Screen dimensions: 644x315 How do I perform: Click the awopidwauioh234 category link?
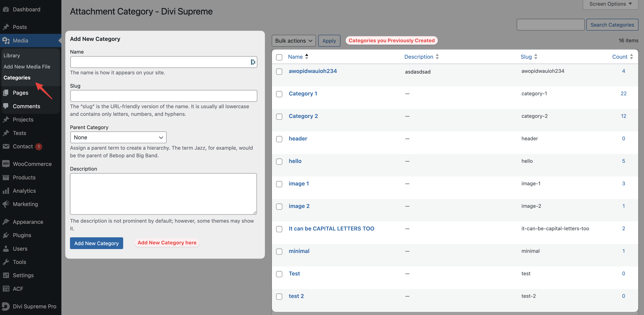pos(313,71)
